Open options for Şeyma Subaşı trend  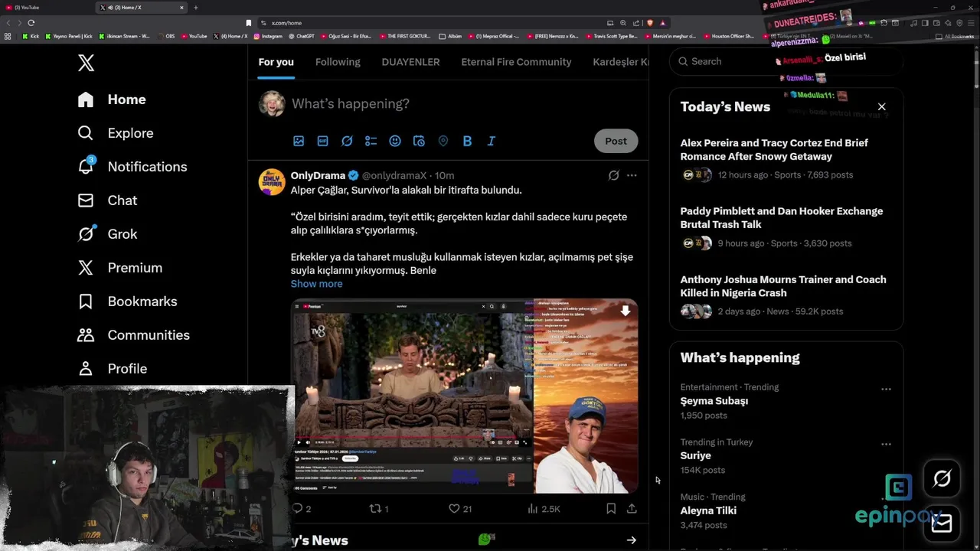point(886,389)
